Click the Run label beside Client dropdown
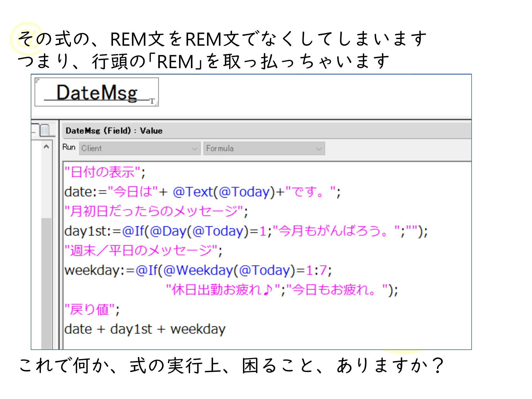Screen dimensions: 532x399 pyautogui.click(x=69, y=147)
